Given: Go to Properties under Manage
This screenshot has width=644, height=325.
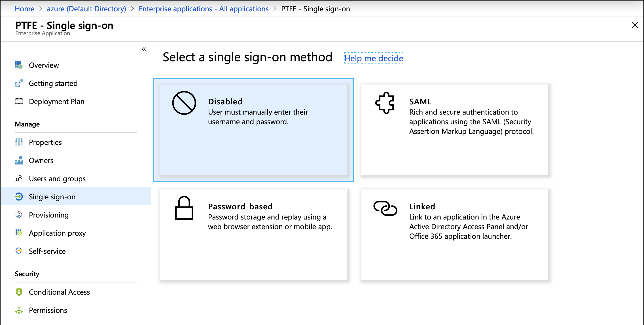Looking at the screenshot, I should 76,142.
